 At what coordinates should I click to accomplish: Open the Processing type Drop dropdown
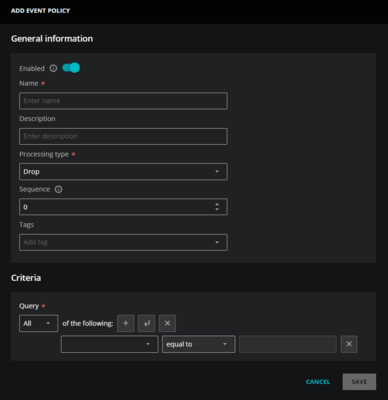point(123,172)
